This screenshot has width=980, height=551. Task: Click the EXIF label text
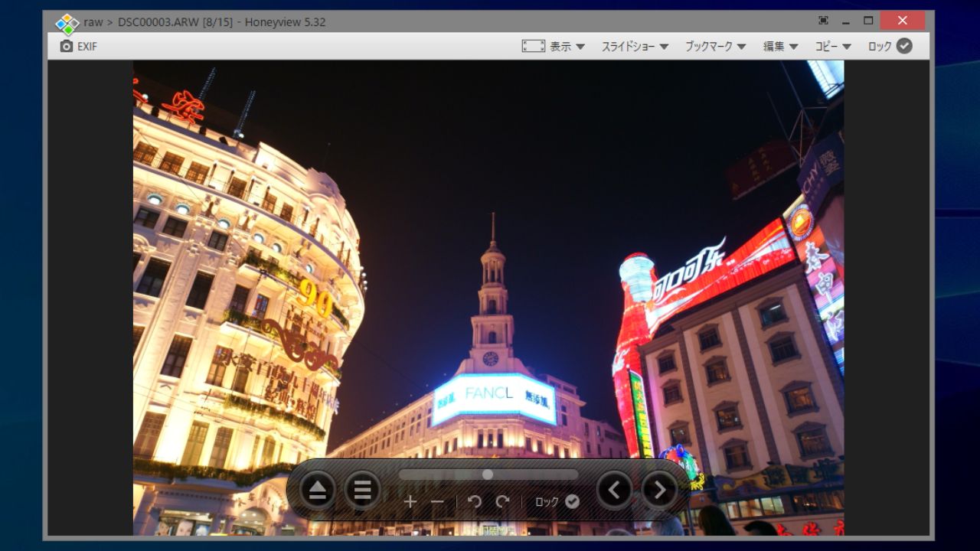pos(87,47)
